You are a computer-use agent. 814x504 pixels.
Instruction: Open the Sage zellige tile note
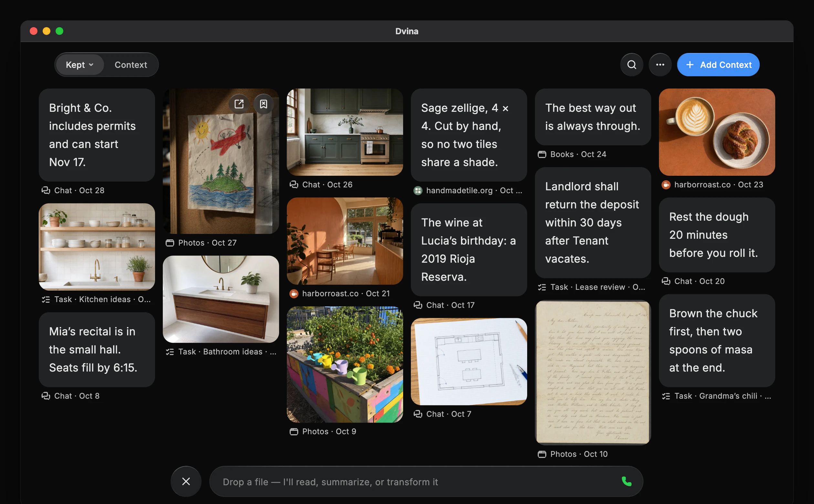(469, 135)
